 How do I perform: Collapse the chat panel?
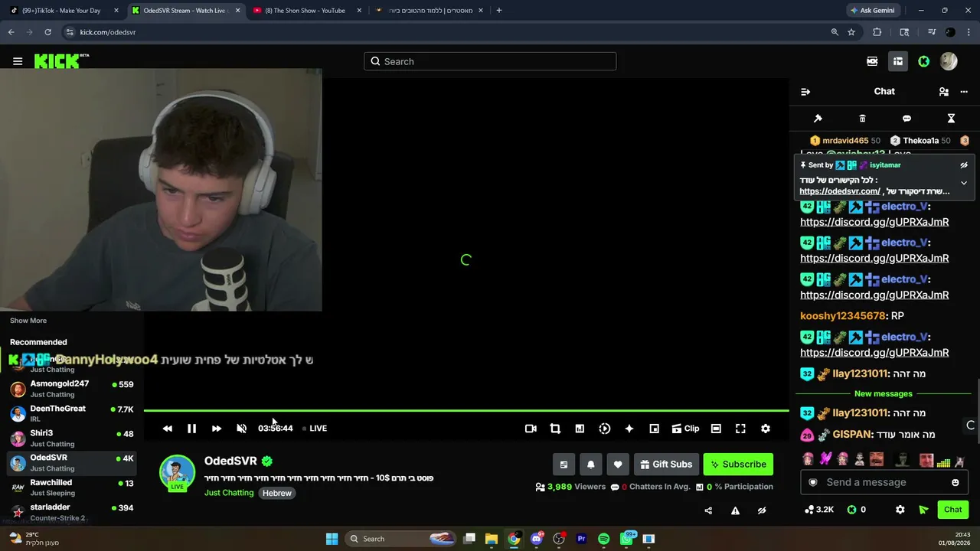(805, 92)
